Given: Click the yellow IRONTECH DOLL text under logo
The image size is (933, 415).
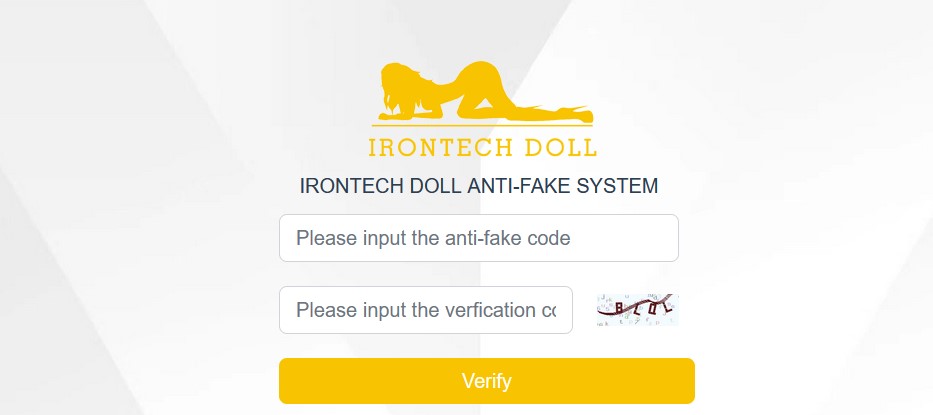Looking at the screenshot, I should (x=483, y=148).
